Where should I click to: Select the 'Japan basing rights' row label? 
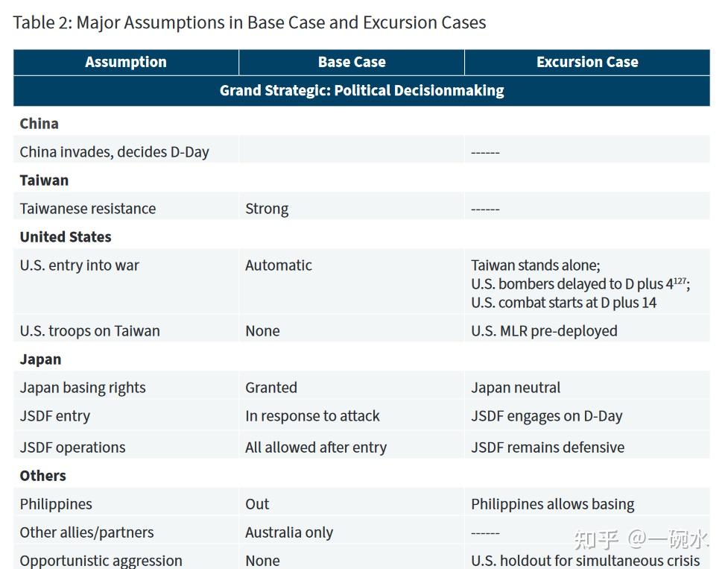[x=83, y=388]
